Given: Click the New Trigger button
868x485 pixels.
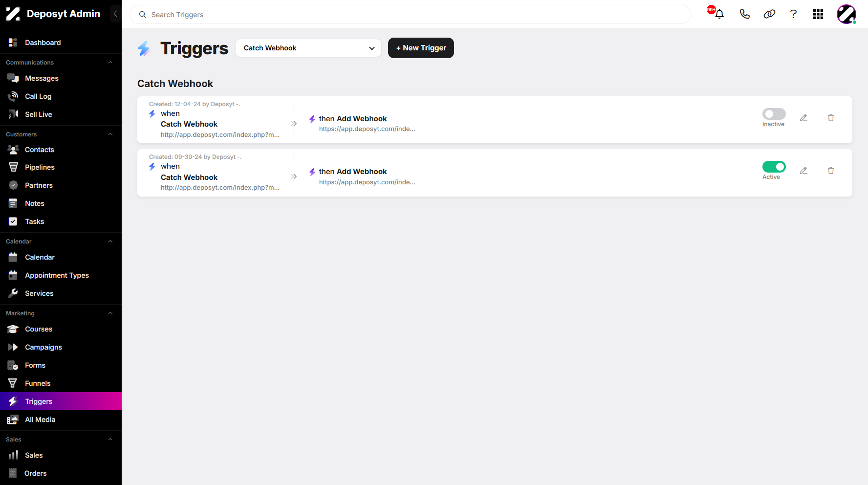Looking at the screenshot, I should point(421,48).
